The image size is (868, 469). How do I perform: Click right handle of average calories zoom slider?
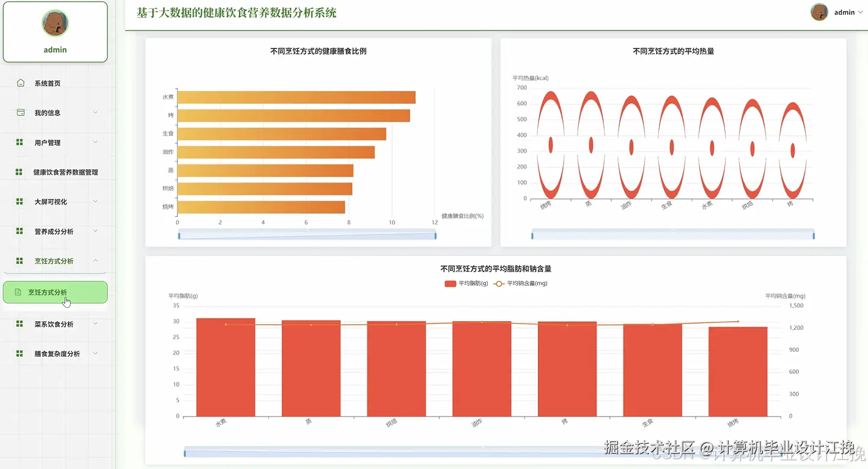click(x=814, y=236)
